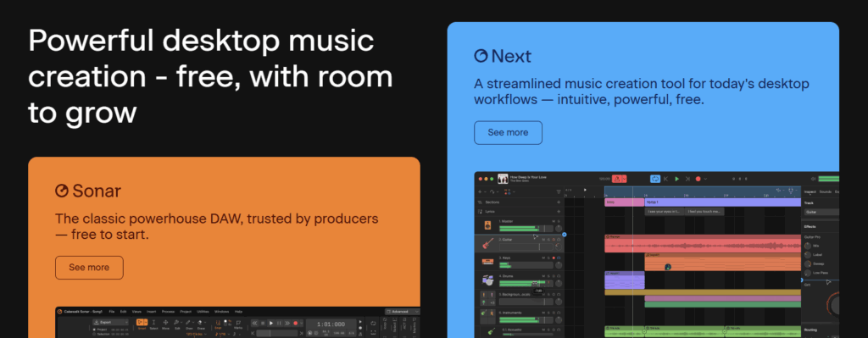Click the Next logo heading

(x=503, y=56)
